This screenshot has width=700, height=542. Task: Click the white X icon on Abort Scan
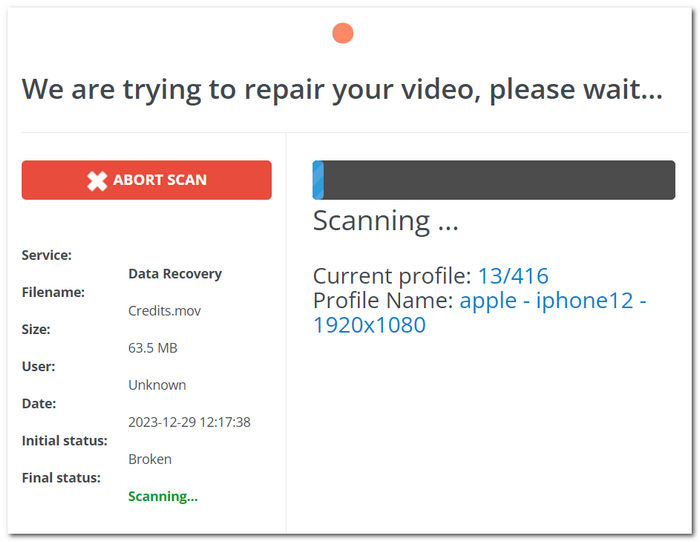[97, 180]
